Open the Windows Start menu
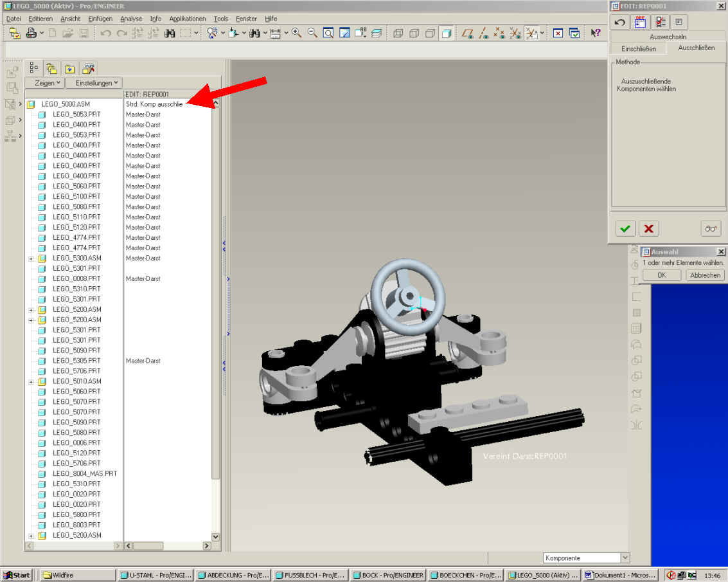The height and width of the screenshot is (582, 728). [17, 575]
